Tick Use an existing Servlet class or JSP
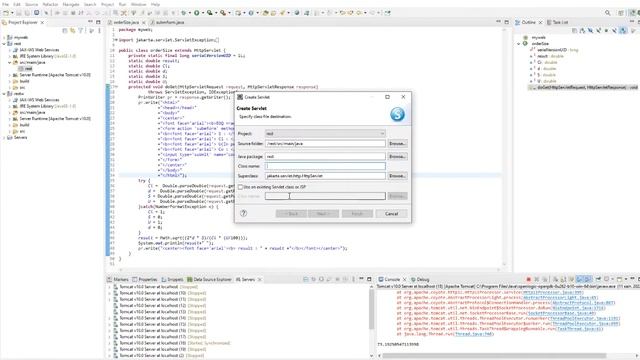The height and width of the screenshot is (360, 640). click(240, 187)
